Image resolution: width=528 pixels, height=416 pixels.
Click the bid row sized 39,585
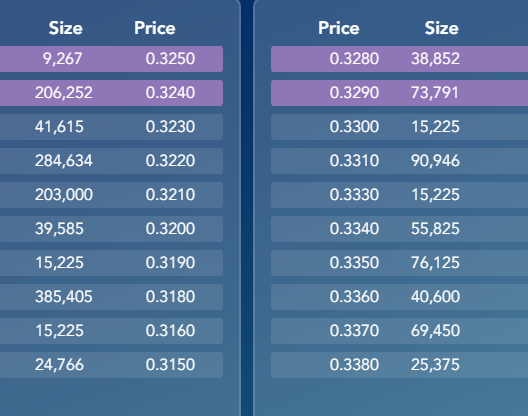(x=111, y=229)
